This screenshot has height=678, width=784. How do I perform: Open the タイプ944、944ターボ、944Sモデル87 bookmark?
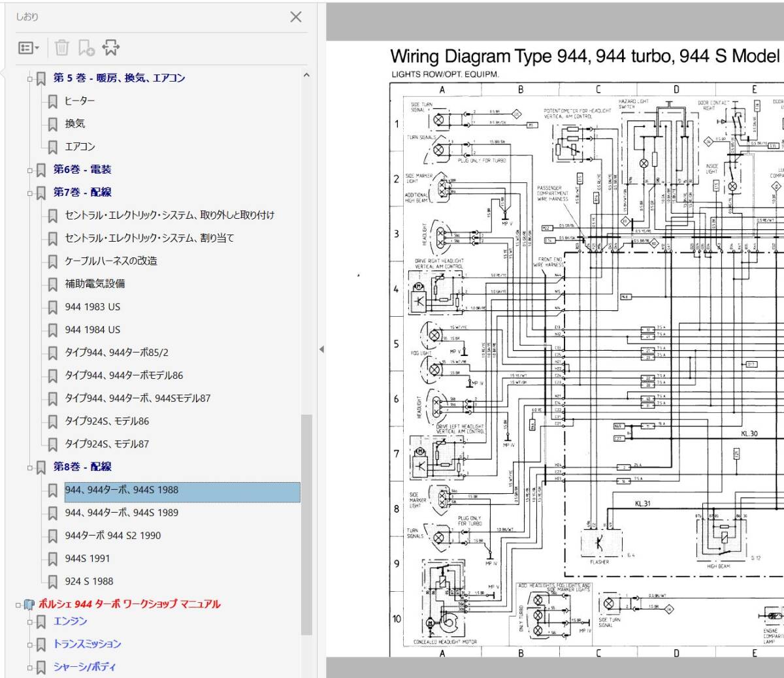click(137, 398)
